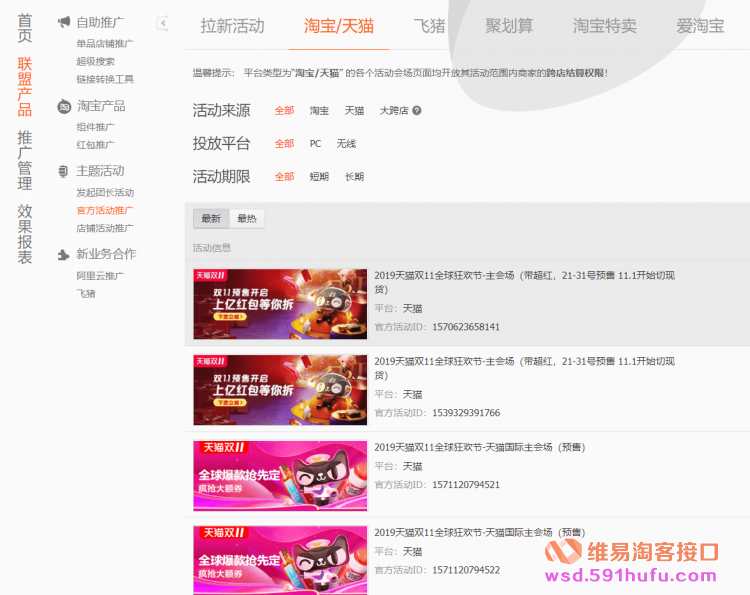Select 官方活动推广 in sidebar
750x595 pixels.
105,210
